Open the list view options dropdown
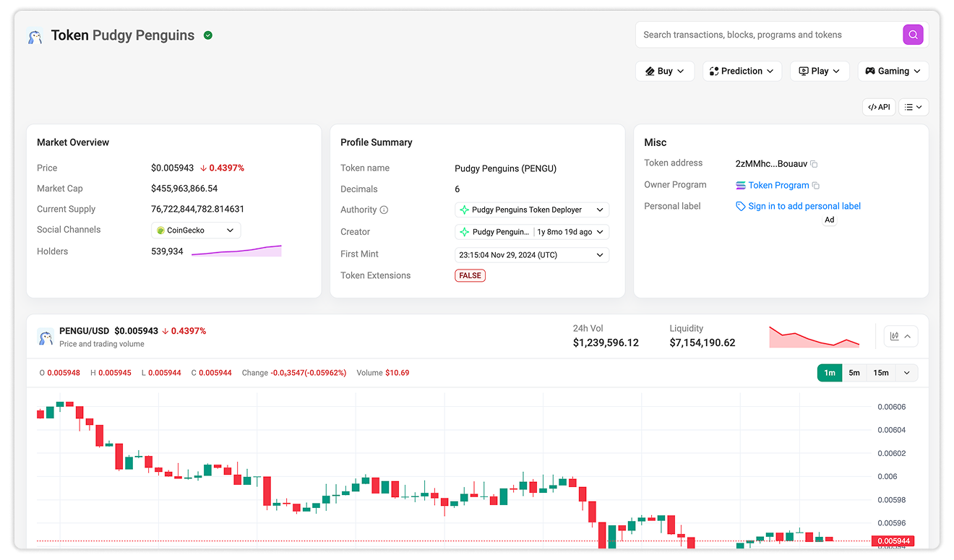The width and height of the screenshot is (954, 560). point(914,107)
